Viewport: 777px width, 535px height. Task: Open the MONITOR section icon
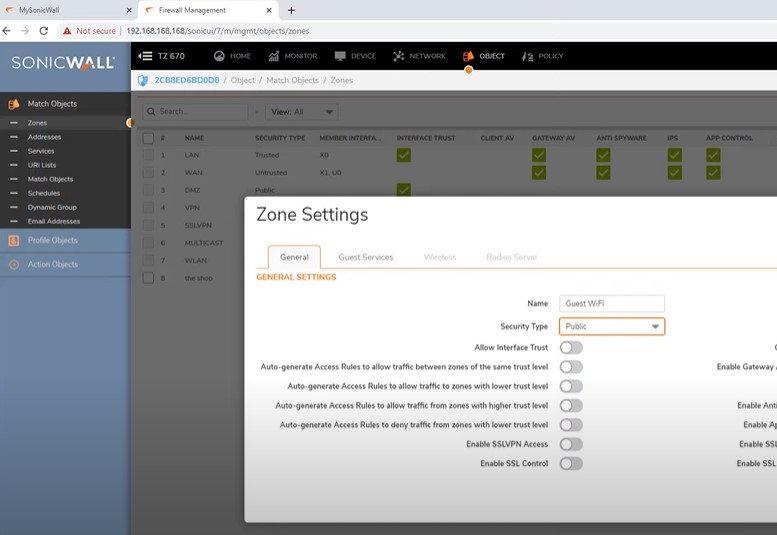tap(274, 56)
